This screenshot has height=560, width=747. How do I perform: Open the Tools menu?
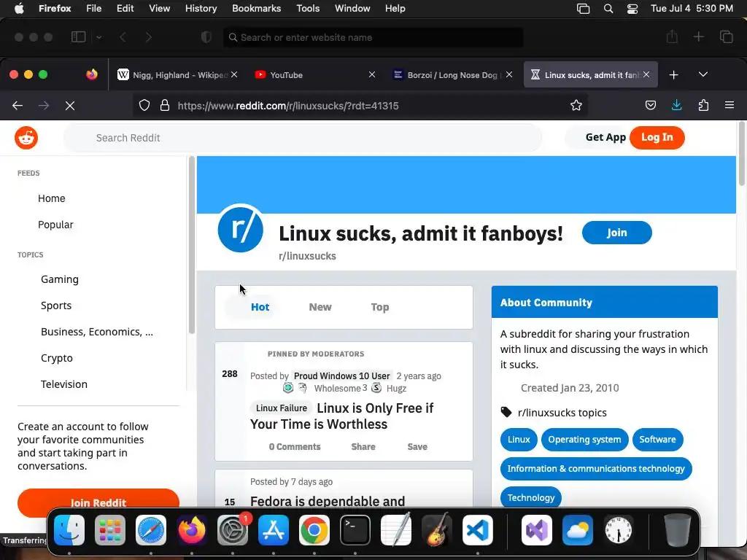pyautogui.click(x=308, y=9)
